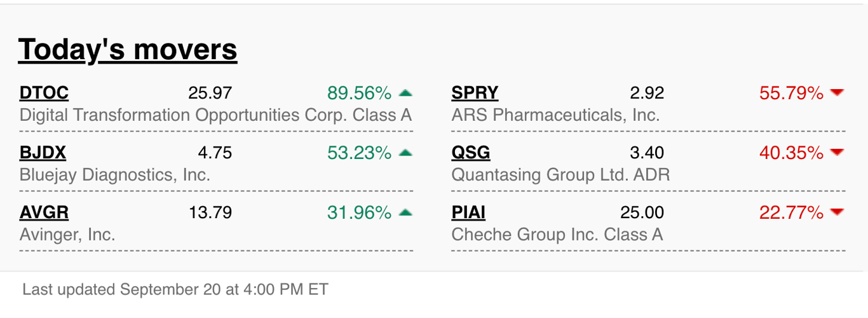Open the BJDX ticker link
The height and width of the screenshot is (318, 868).
(43, 153)
